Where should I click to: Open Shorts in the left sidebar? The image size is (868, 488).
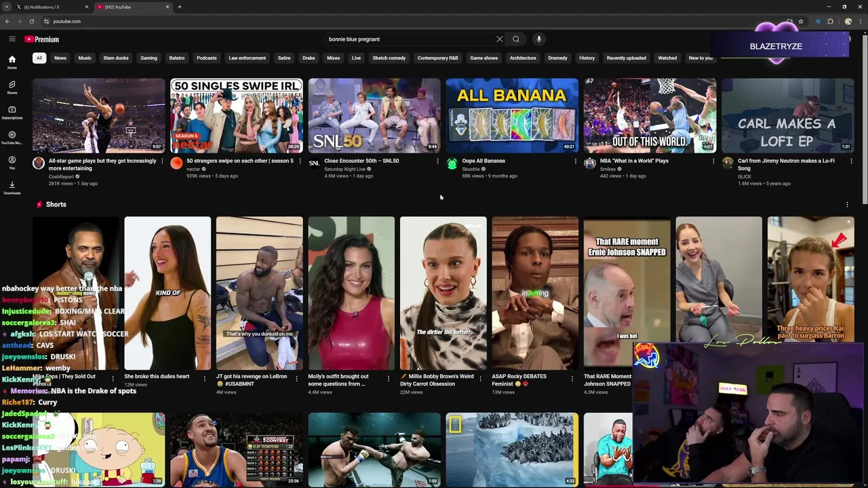[x=12, y=87]
